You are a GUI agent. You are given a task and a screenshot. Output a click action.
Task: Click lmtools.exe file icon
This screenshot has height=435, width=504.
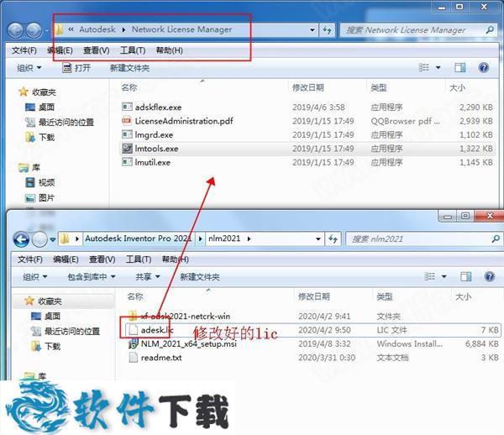(x=127, y=148)
